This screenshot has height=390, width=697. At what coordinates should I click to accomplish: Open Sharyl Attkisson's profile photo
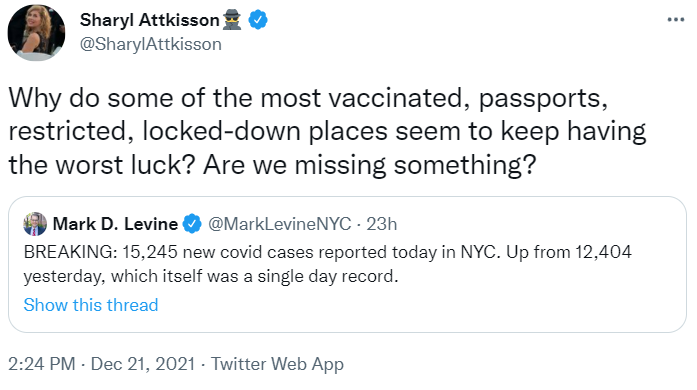(36, 32)
